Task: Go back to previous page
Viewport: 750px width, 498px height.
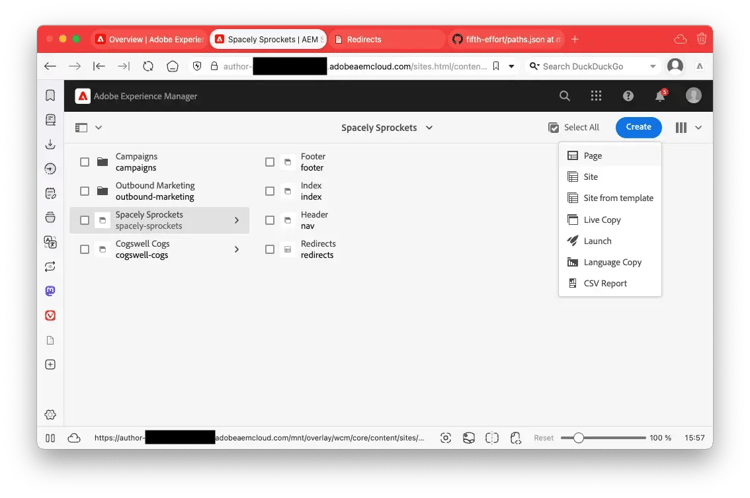Action: (50, 66)
